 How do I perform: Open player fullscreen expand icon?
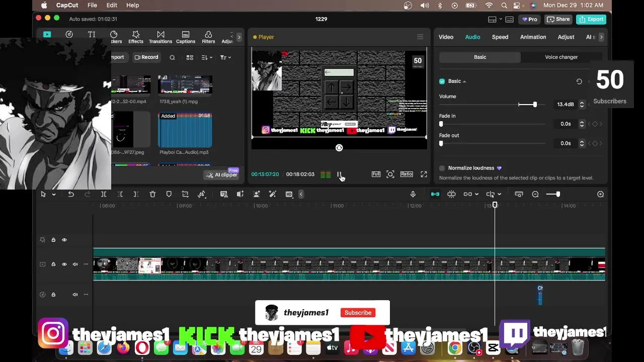[x=424, y=174]
